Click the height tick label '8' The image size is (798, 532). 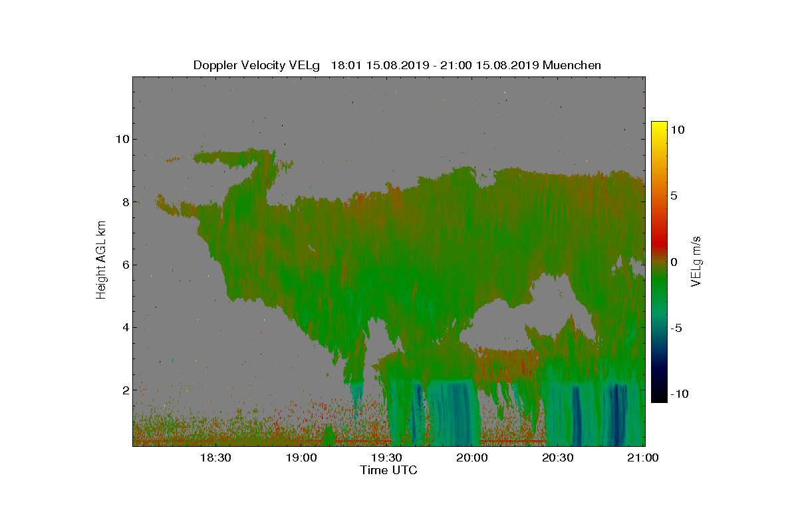(124, 202)
